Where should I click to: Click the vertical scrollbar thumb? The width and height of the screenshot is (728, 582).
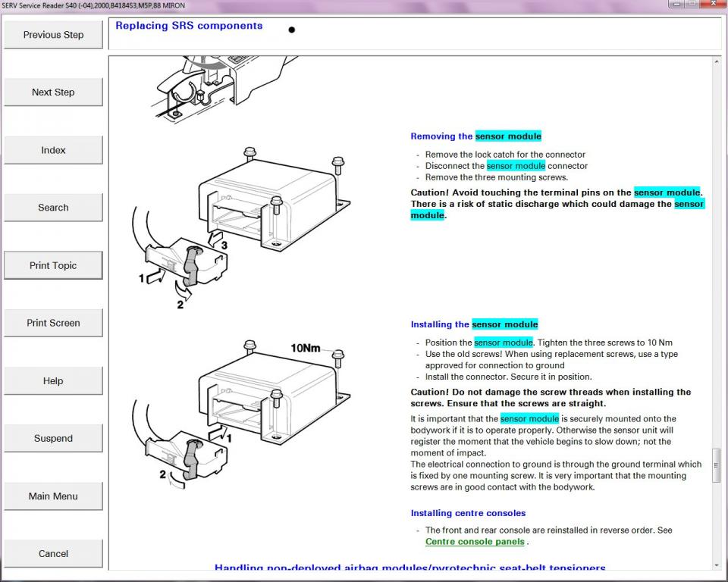[x=717, y=465]
